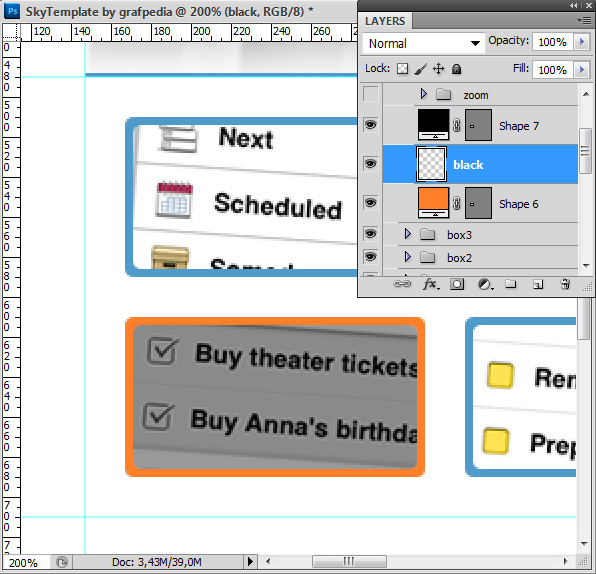This screenshot has width=596, height=574.
Task: Lock image pixels brush icon
Action: coord(420,69)
